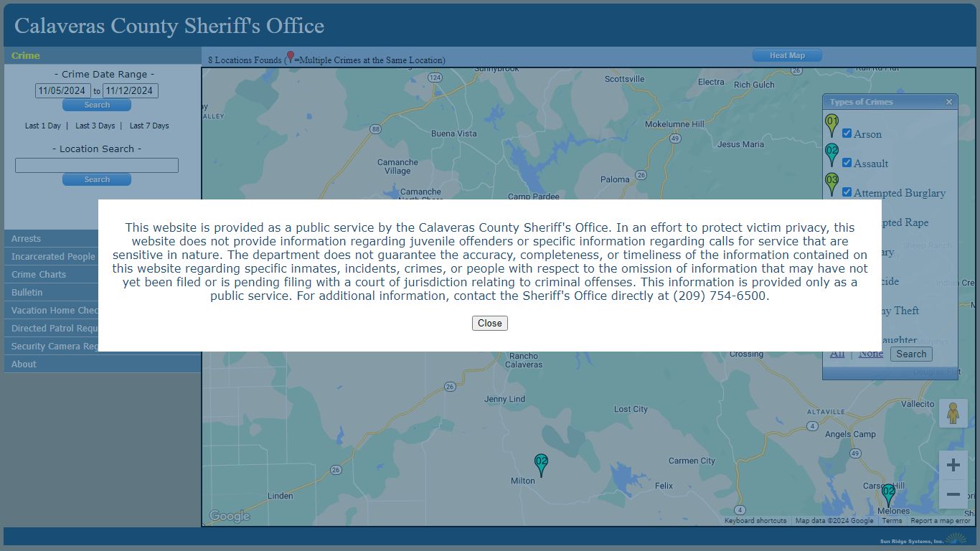Open the Directed Patrol Request menu item

(x=51, y=329)
